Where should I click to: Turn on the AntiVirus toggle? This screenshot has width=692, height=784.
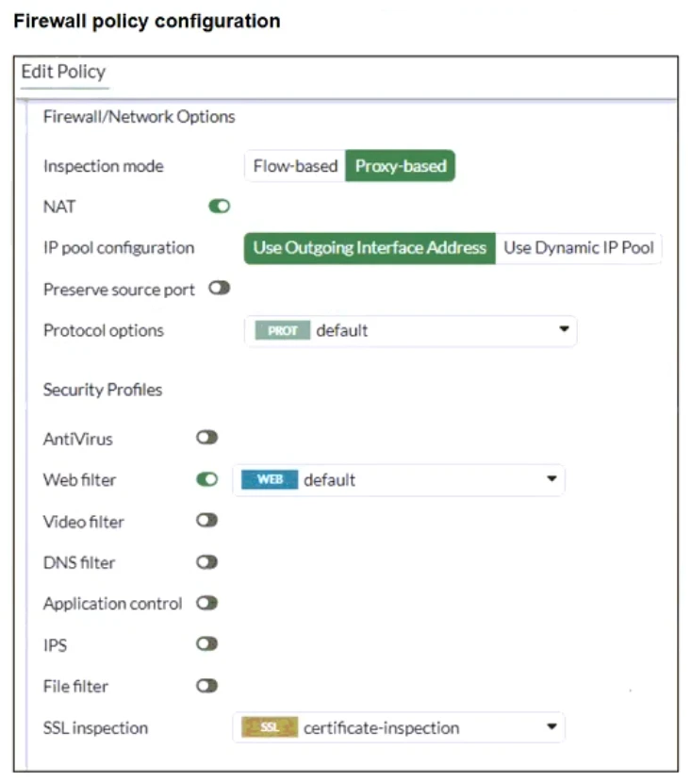tap(206, 438)
